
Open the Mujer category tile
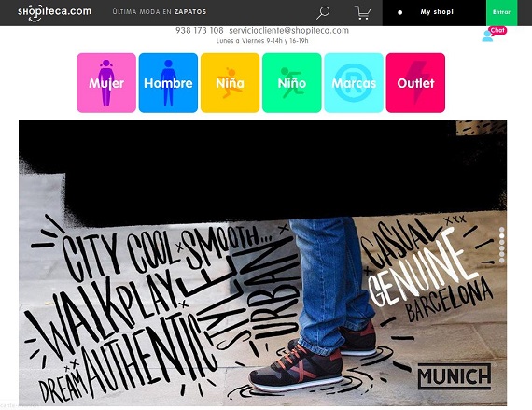106,83
